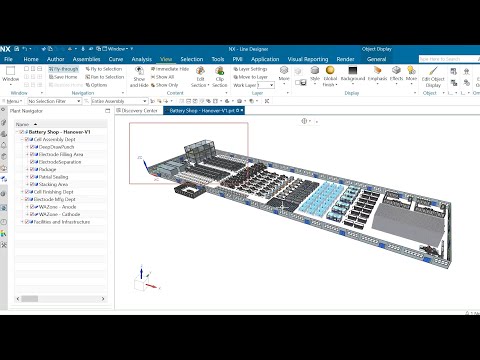
Task: Open the Entire Assembly scope dropdown
Action: [x=119, y=101]
